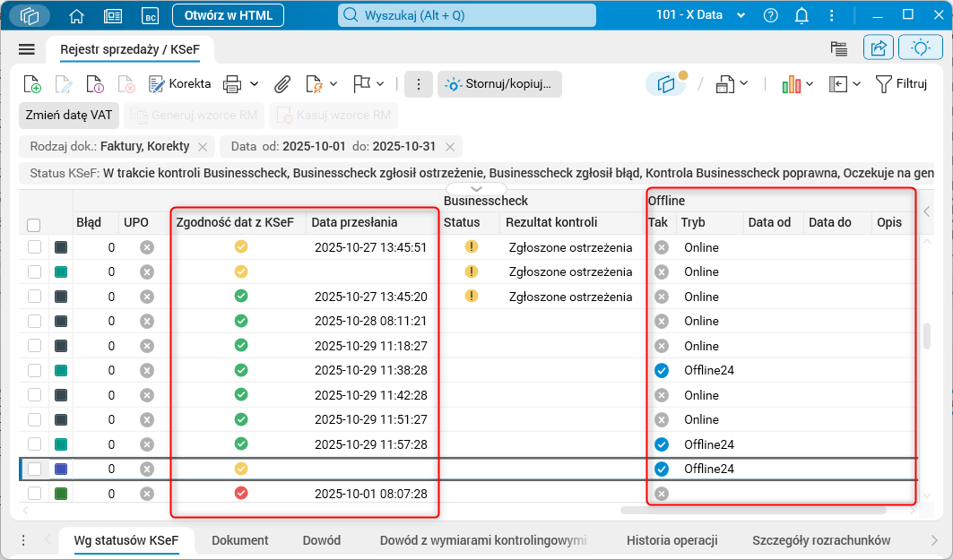This screenshot has height=560, width=953.
Task: Check row with date 2025-10-01 08:07:28
Action: click(x=34, y=493)
